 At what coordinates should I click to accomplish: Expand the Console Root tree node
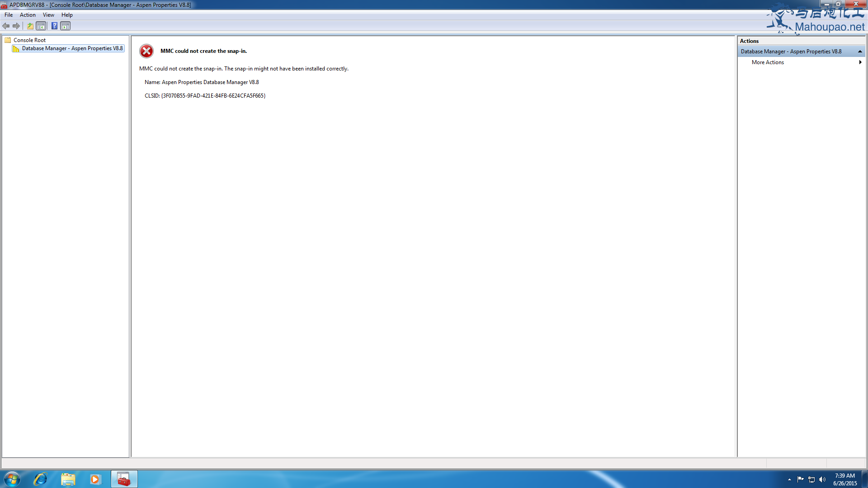4,40
